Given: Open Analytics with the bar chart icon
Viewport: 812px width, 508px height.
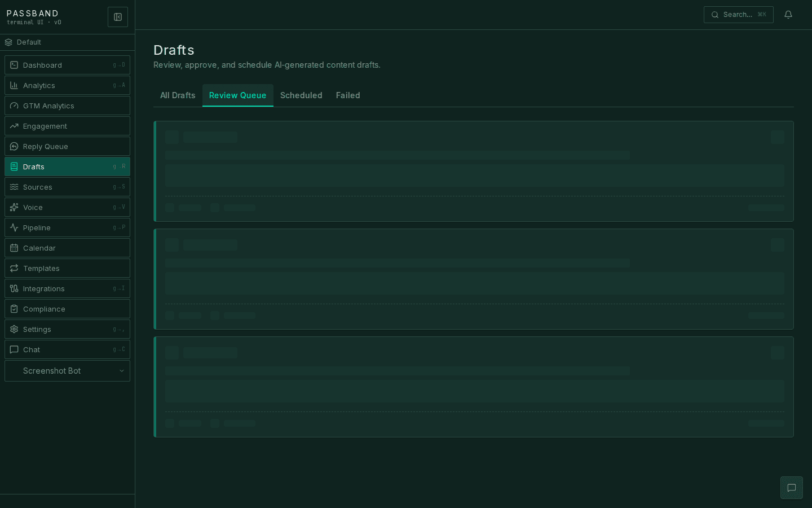Looking at the screenshot, I should 14,85.
